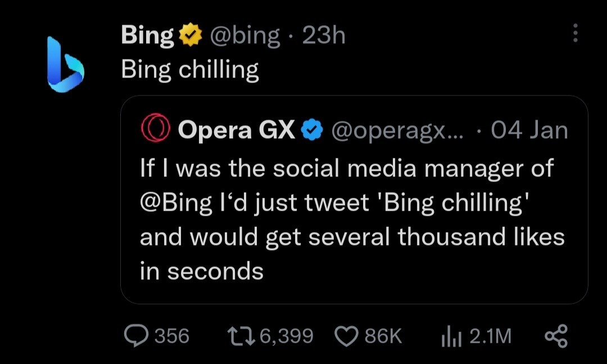
Task: Click the 86K like count
Action: (382, 336)
